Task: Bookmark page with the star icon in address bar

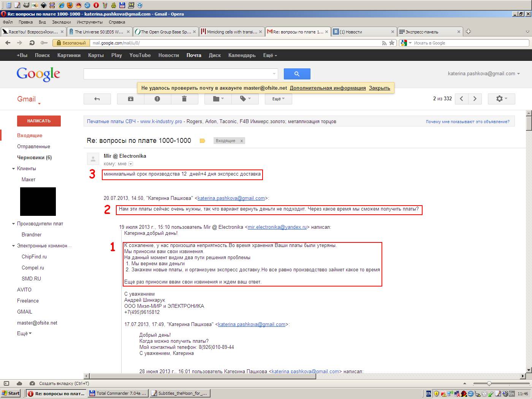Action: 392,43
